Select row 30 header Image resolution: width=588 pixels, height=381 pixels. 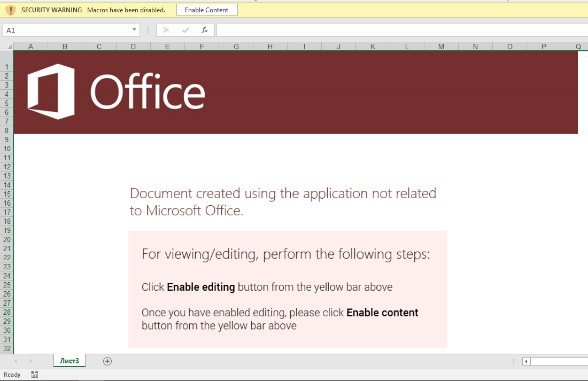(6, 330)
